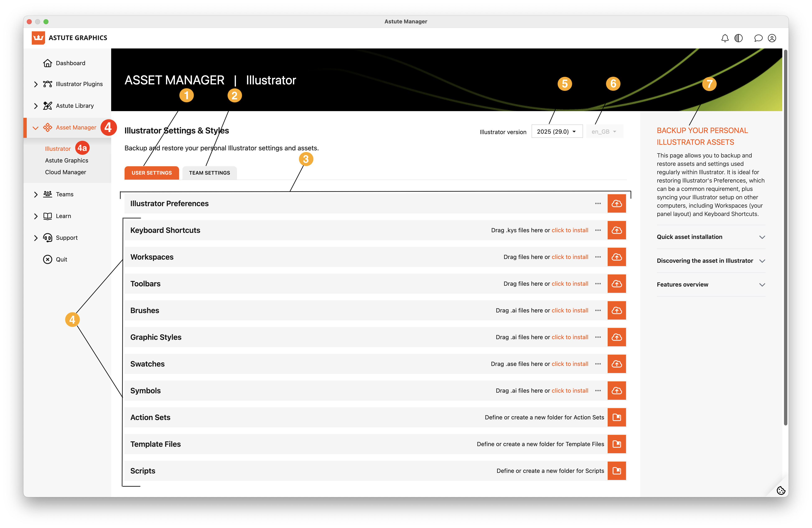Open the chat speech bubble icon
The width and height of the screenshot is (812, 528).
pyautogui.click(x=758, y=38)
